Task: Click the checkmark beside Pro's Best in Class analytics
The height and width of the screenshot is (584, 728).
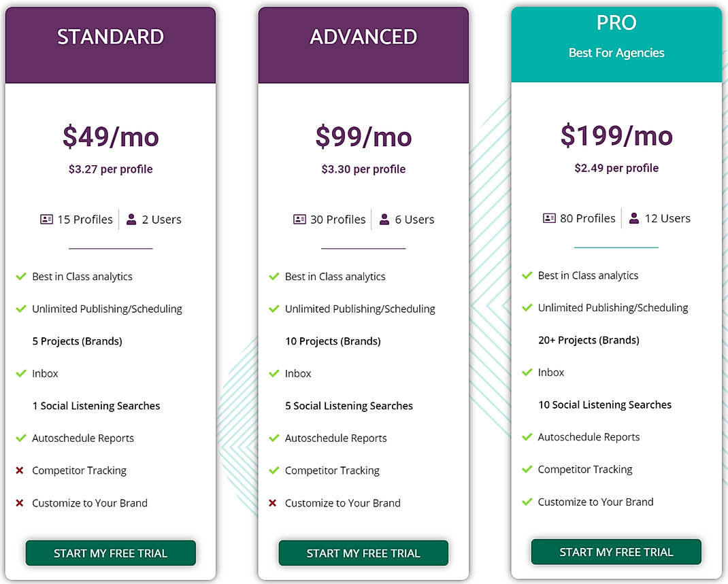Action: (x=527, y=275)
